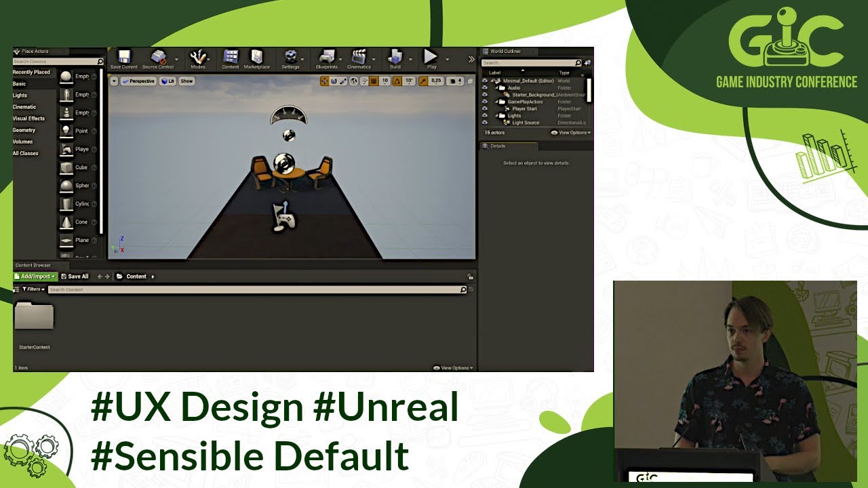
Task: Open the Settings toolbar icon
Action: pyautogui.click(x=291, y=59)
